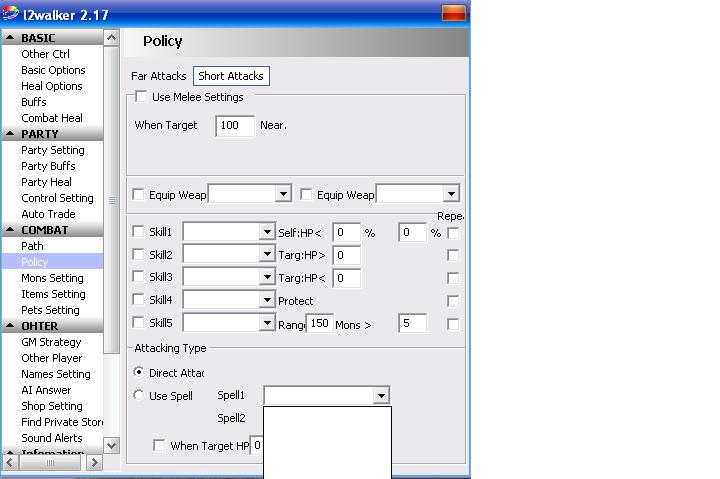
Task: Click sidebar vertical scrollbar up arrow
Action: (x=111, y=37)
